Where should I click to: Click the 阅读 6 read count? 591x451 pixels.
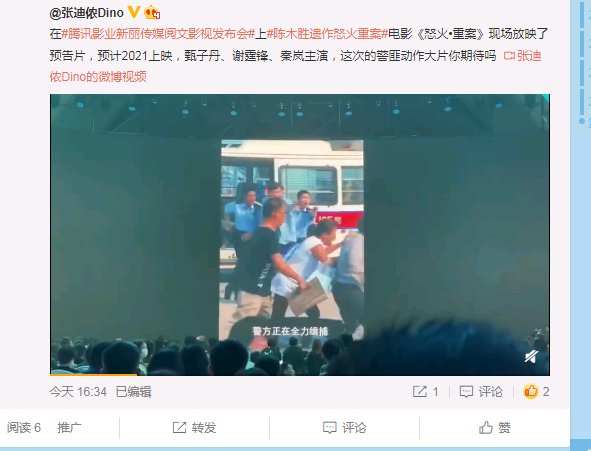(x=24, y=428)
